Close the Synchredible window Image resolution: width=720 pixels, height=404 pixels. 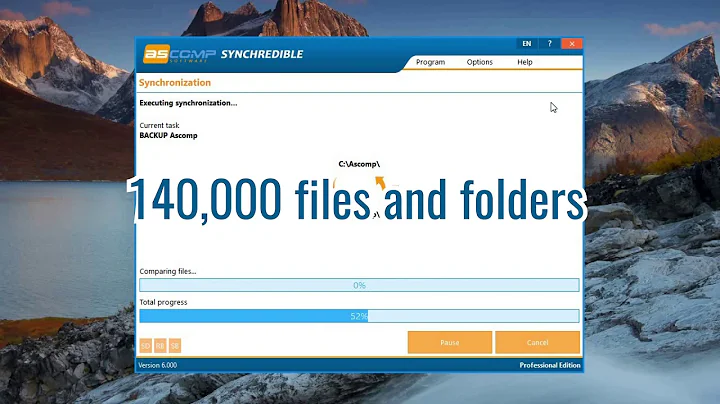572,44
